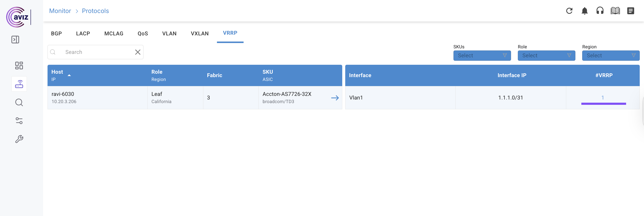Open the notifications bell
This screenshot has width=644, height=216.
click(585, 11)
